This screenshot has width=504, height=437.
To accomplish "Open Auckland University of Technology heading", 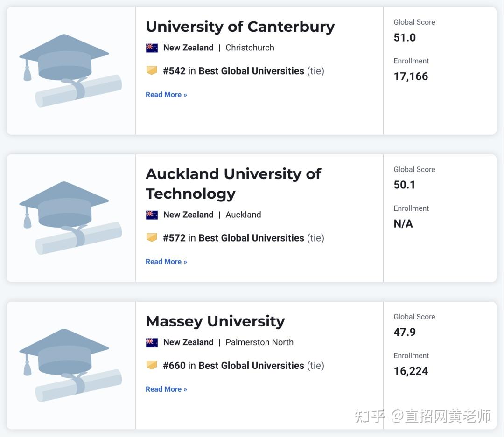I will [233, 184].
